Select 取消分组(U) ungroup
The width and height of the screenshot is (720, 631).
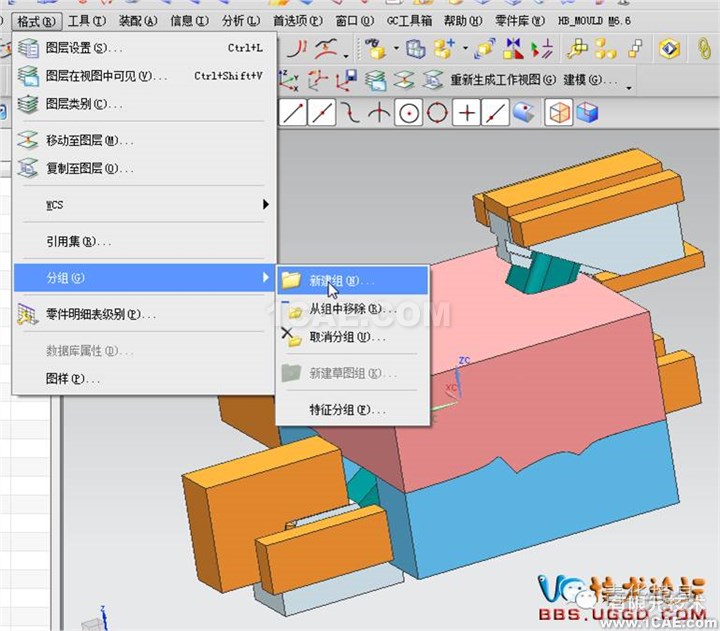pos(353,337)
